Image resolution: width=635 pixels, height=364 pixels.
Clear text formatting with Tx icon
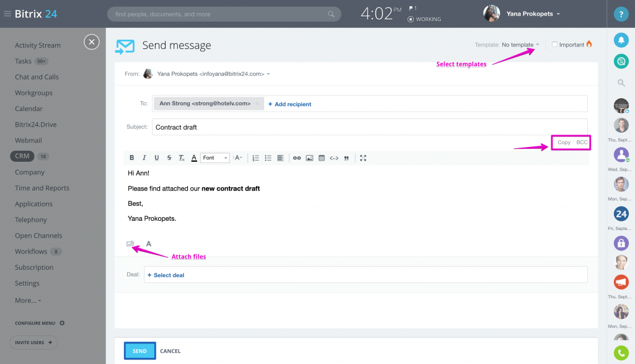pyautogui.click(x=182, y=158)
